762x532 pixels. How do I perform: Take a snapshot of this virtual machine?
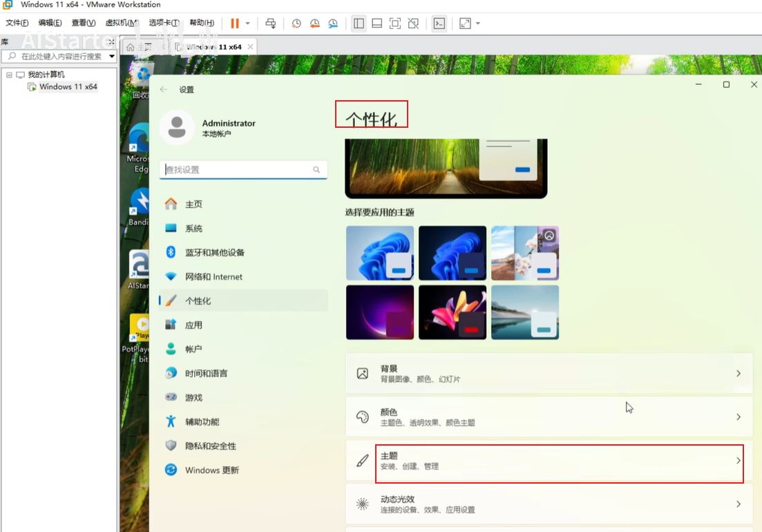[296, 23]
